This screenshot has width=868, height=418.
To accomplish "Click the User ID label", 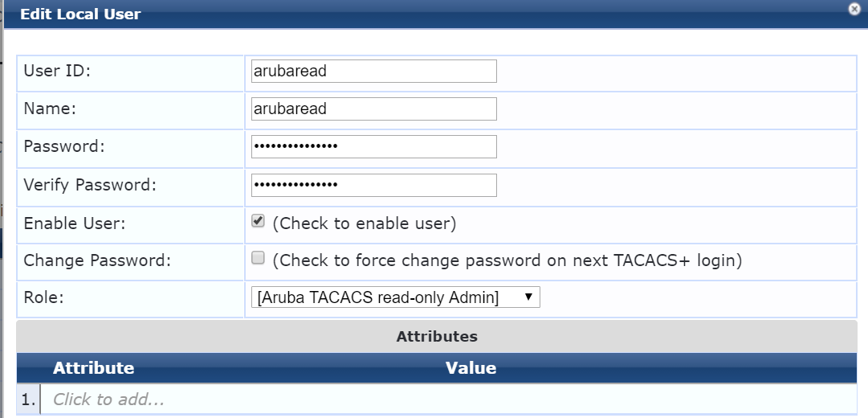I will coord(57,71).
